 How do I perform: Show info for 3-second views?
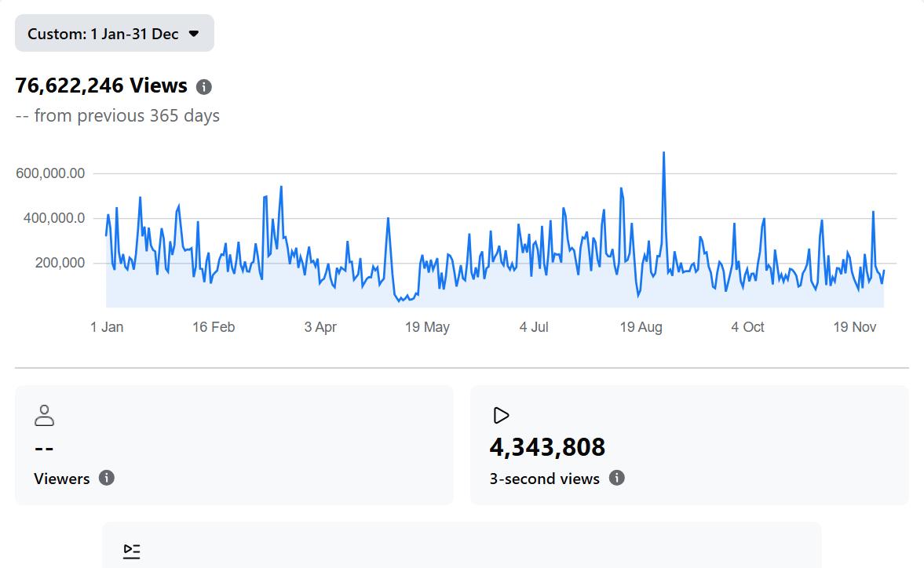pyautogui.click(x=617, y=478)
